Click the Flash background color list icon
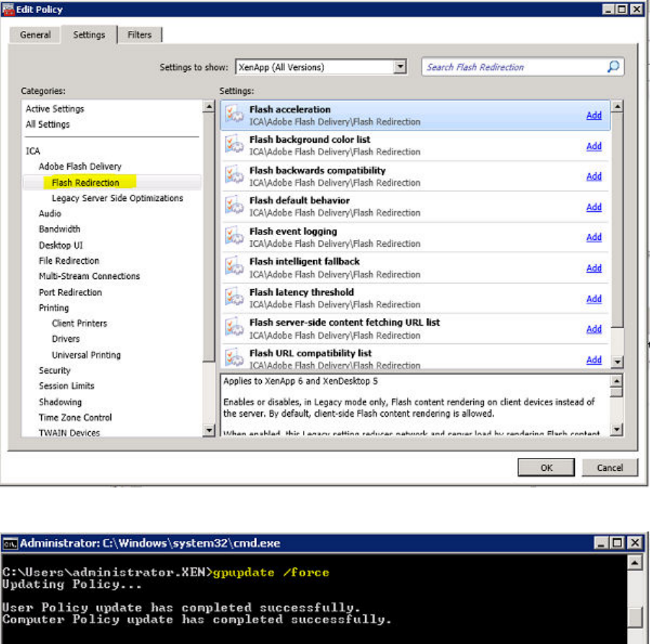This screenshot has height=644, width=650. 234,145
